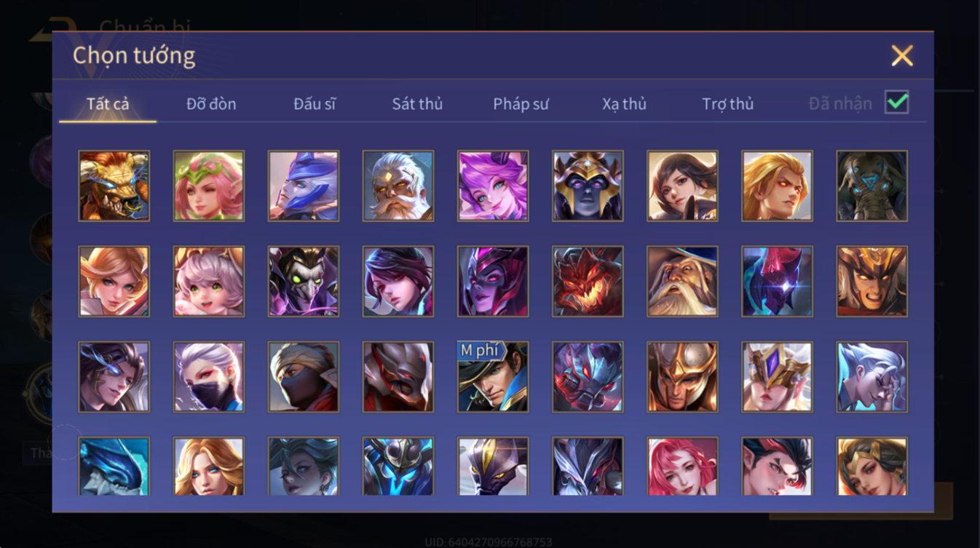This screenshot has width=980, height=548.
Task: Select the blonde long-haired red-eyed hero
Action: [x=777, y=186]
